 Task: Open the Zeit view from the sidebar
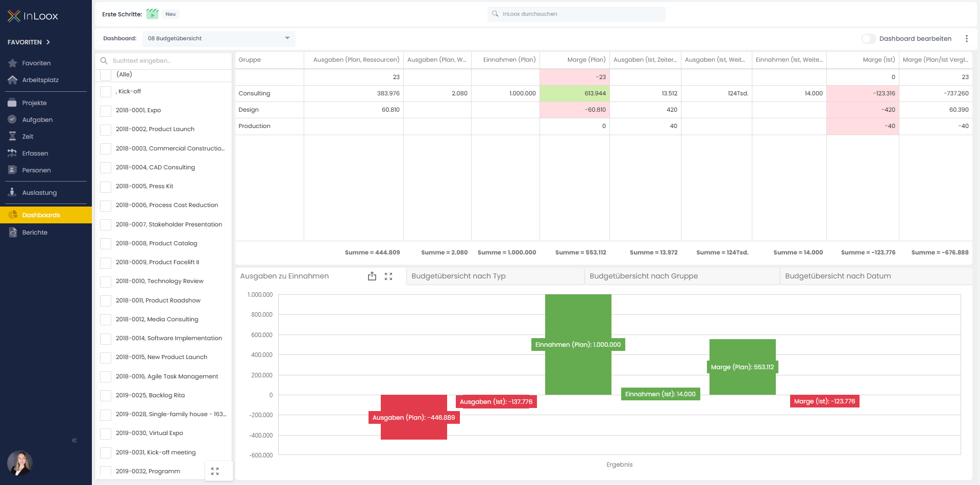[28, 136]
